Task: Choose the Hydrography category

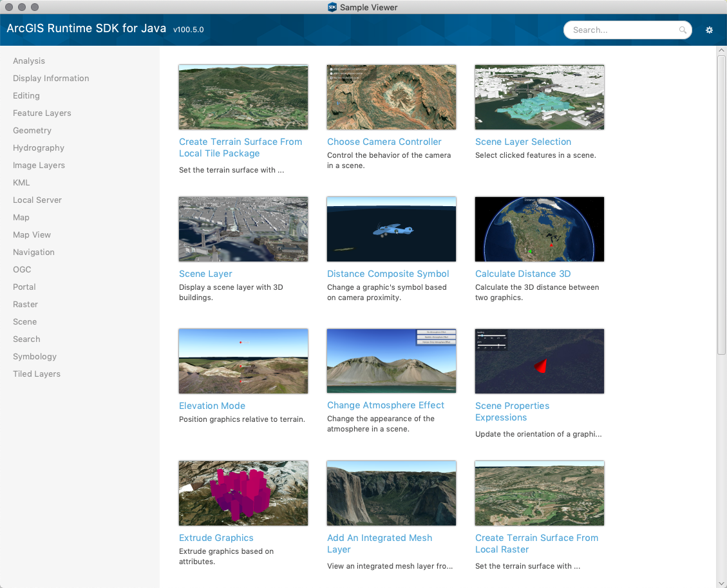Action: pyautogui.click(x=39, y=148)
